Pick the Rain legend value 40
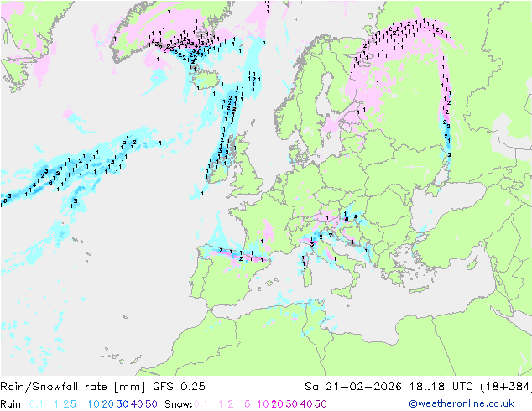The height and width of the screenshot is (411, 532). pos(137,404)
